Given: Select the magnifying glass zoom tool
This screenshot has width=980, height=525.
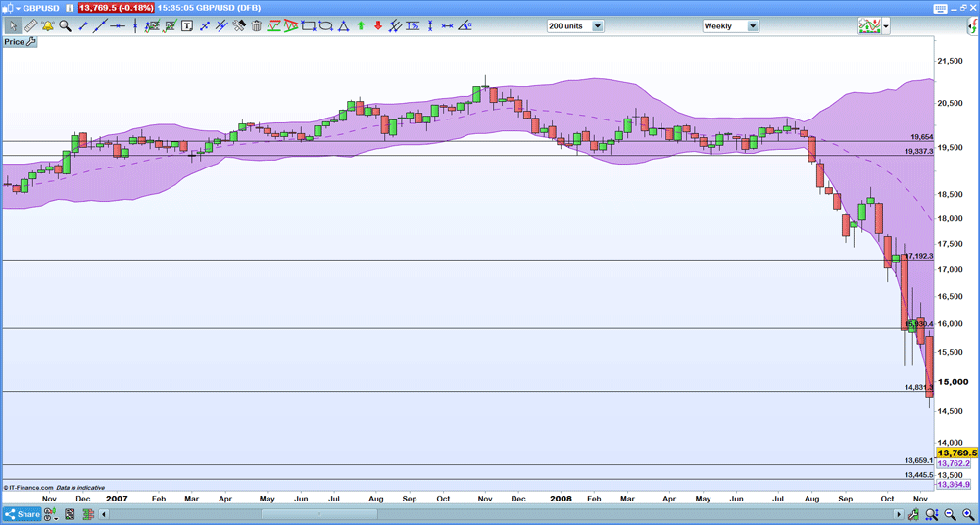Looking at the screenshot, I should tap(65, 26).
